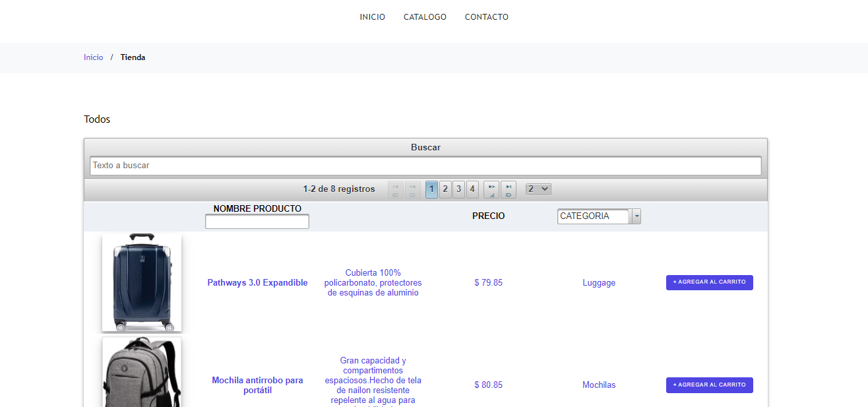Viewport: 868px width, 407px height.
Task: Click the Gran capacidad description text
Action: tap(373, 381)
